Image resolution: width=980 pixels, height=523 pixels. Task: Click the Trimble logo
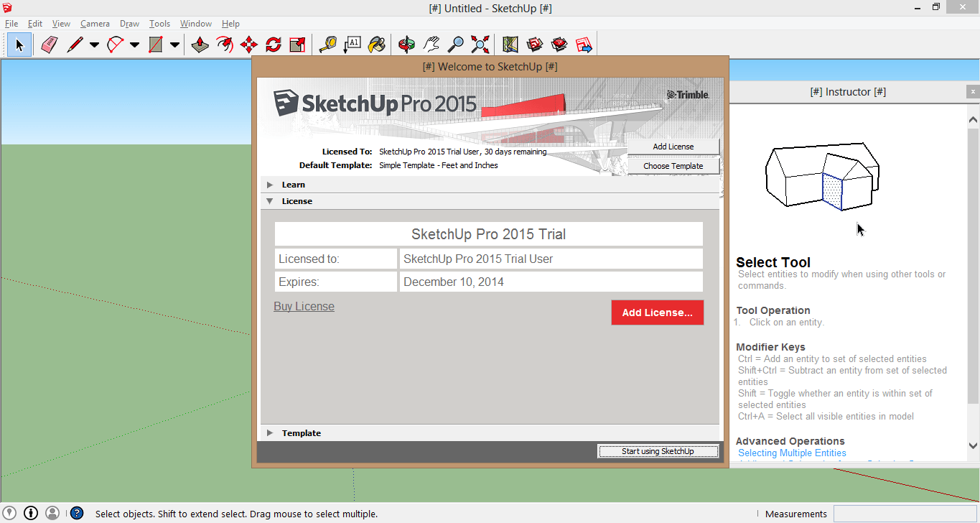[688, 95]
